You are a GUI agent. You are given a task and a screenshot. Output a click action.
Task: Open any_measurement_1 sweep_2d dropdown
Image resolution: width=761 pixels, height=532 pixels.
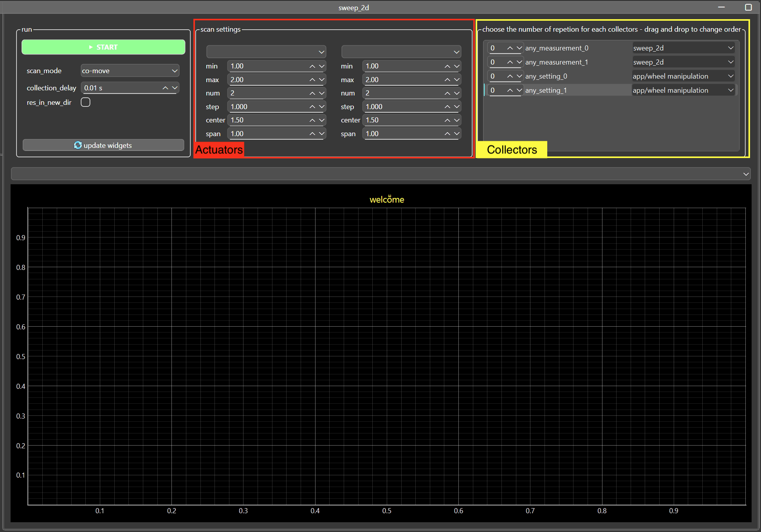click(683, 62)
